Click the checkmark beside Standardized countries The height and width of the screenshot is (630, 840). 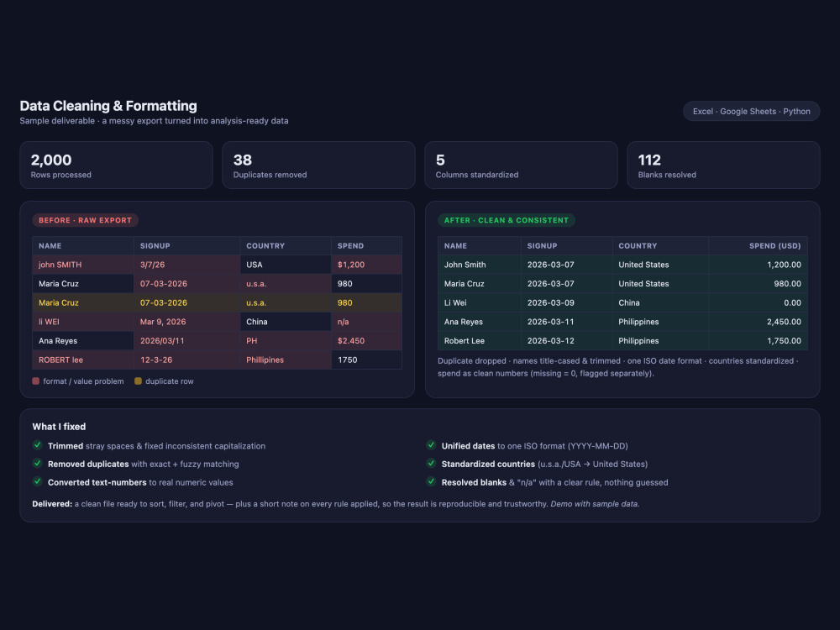tap(431, 464)
